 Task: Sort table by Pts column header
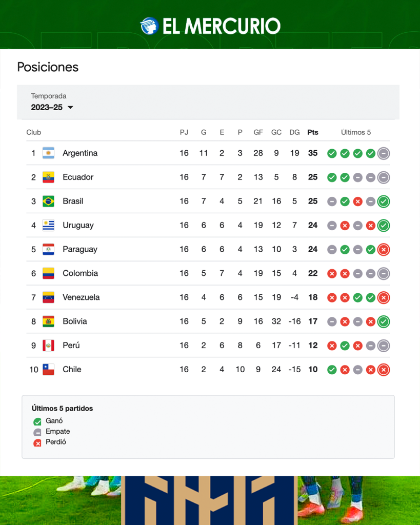[x=313, y=132]
